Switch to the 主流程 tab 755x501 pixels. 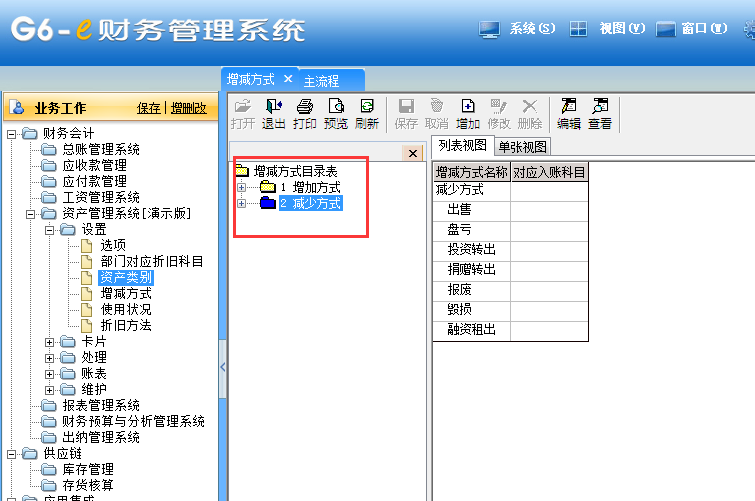321,80
